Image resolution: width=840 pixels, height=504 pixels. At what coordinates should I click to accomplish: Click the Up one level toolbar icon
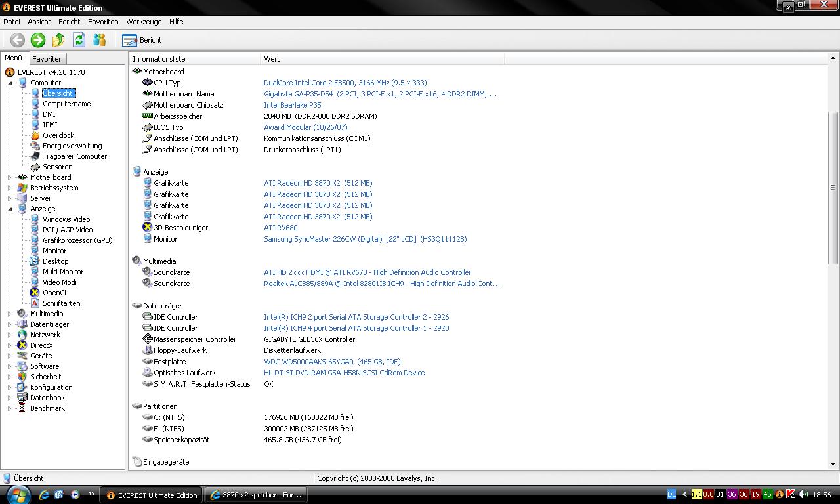58,40
